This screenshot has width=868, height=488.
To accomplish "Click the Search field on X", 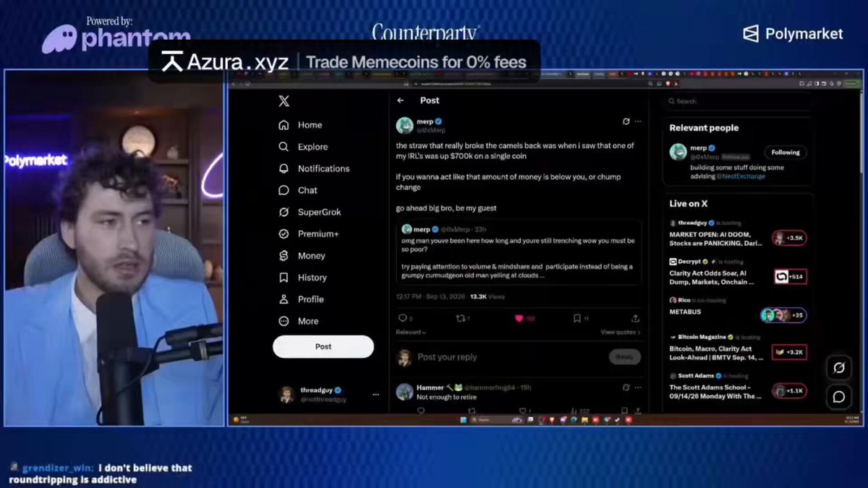I will (x=736, y=101).
